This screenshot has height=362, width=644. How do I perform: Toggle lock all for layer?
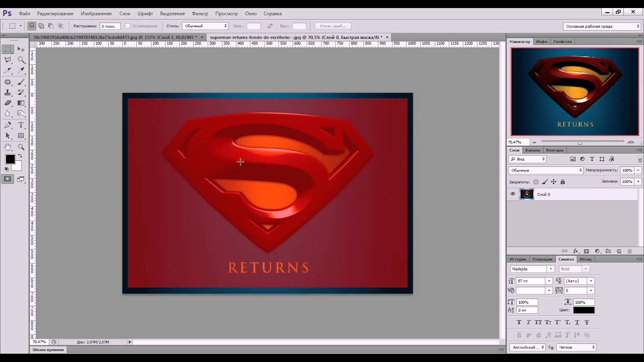[x=562, y=182]
